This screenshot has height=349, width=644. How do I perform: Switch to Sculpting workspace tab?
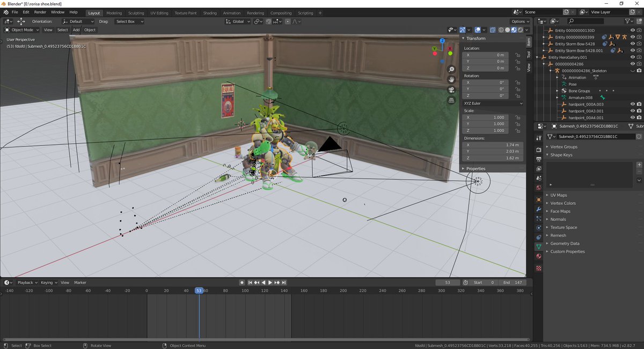tap(136, 13)
